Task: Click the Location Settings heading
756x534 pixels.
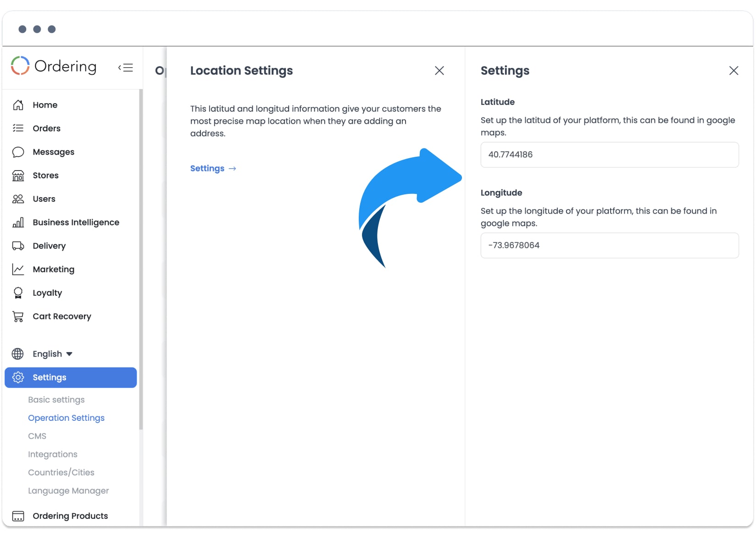Action: point(242,71)
